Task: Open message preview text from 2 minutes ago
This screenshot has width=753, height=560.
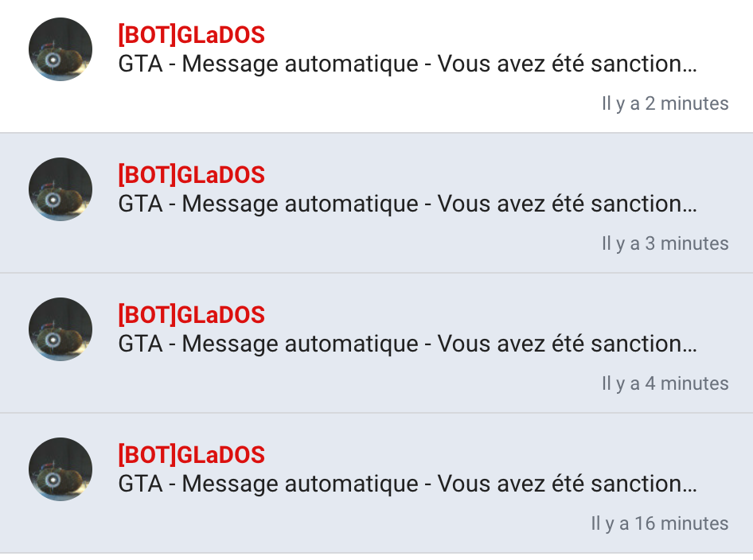Action: click(x=408, y=64)
